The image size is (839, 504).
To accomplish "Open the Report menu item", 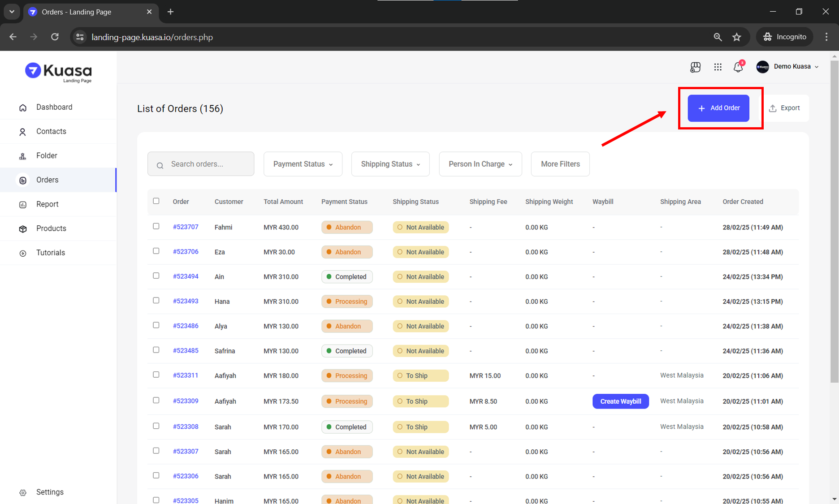I will (x=47, y=204).
